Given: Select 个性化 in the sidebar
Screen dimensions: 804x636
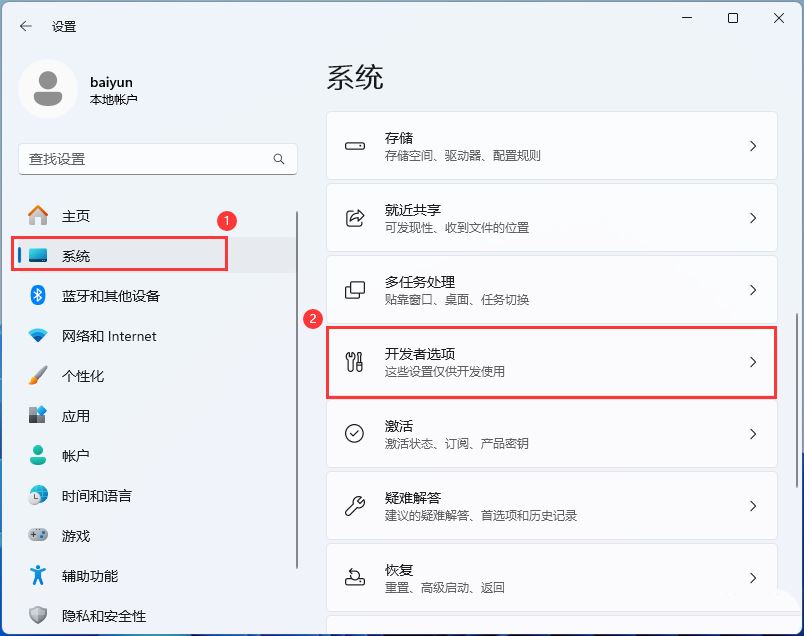Looking at the screenshot, I should [x=75, y=376].
